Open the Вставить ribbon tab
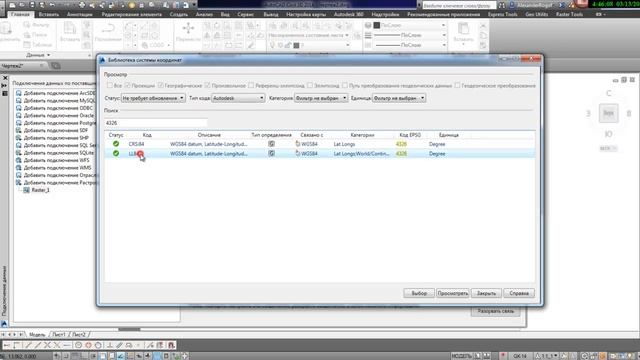Image resolution: width=640 pixels, height=360 pixels. tap(49, 14)
